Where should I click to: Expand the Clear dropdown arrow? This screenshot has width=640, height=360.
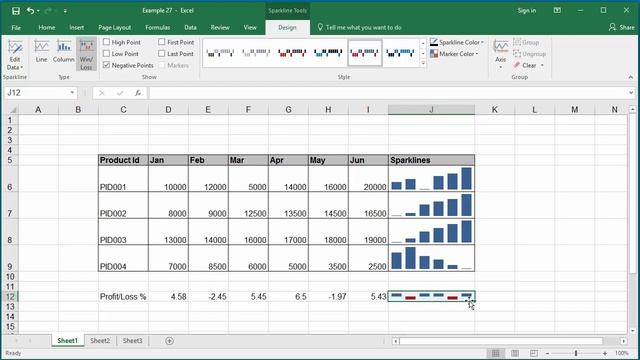(542, 65)
